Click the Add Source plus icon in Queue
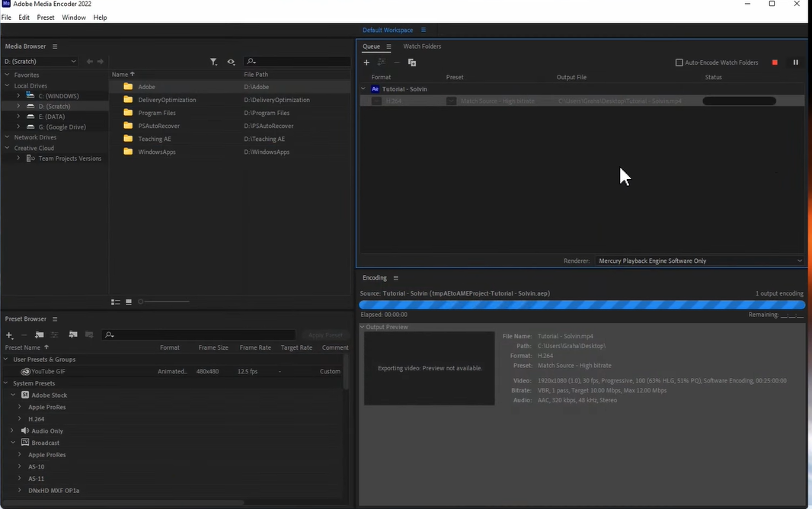The height and width of the screenshot is (509, 812). pos(366,62)
